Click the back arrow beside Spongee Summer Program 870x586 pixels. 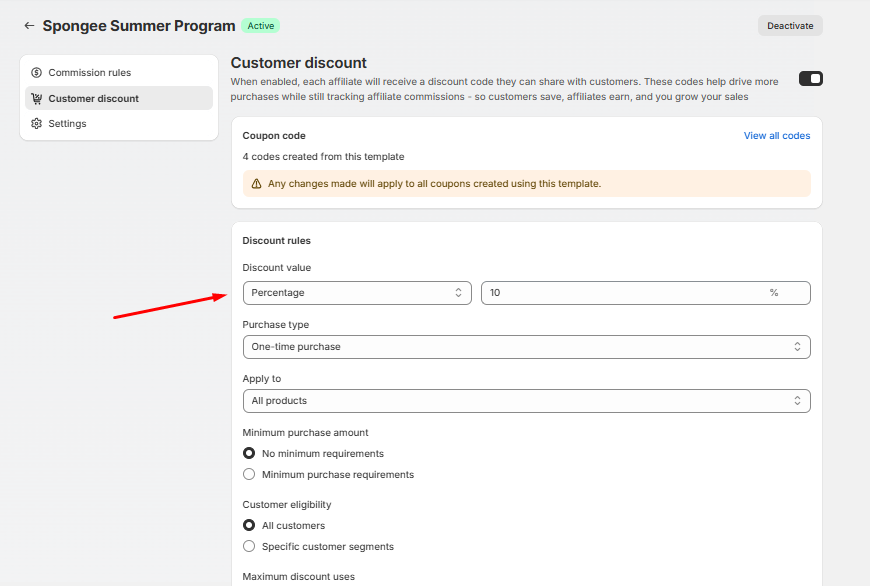pos(29,26)
